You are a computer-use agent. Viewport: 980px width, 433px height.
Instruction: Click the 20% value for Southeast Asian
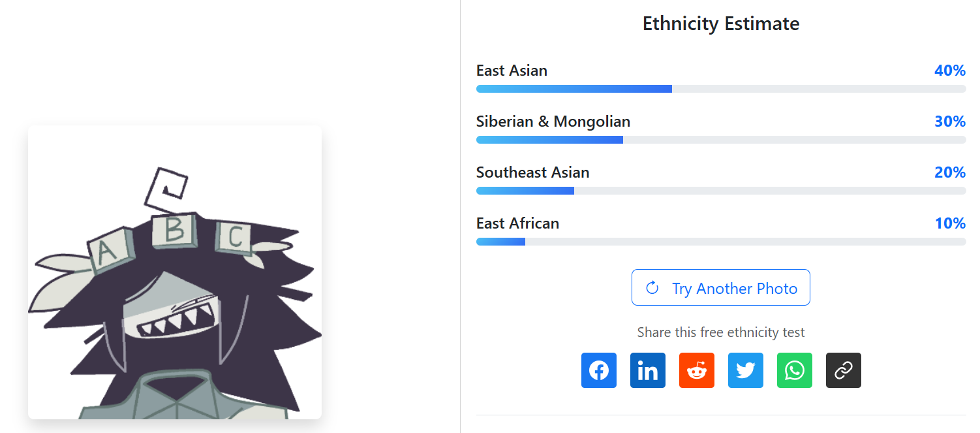(949, 172)
